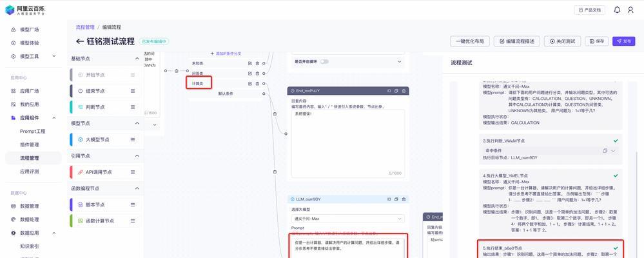Delete the LLM_oum9DY node
Screen dimensions: 644x258
tap(404, 199)
